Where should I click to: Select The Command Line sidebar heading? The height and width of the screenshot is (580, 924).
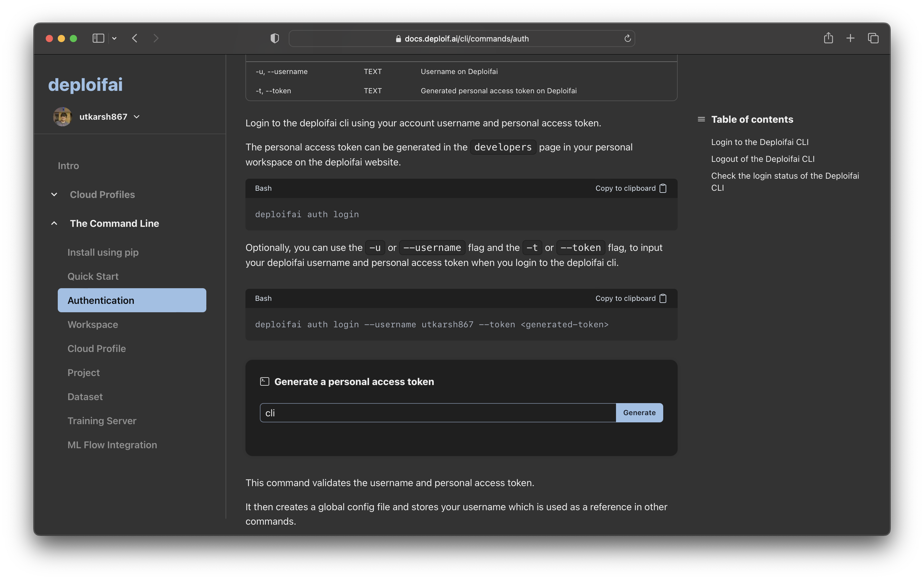point(114,223)
